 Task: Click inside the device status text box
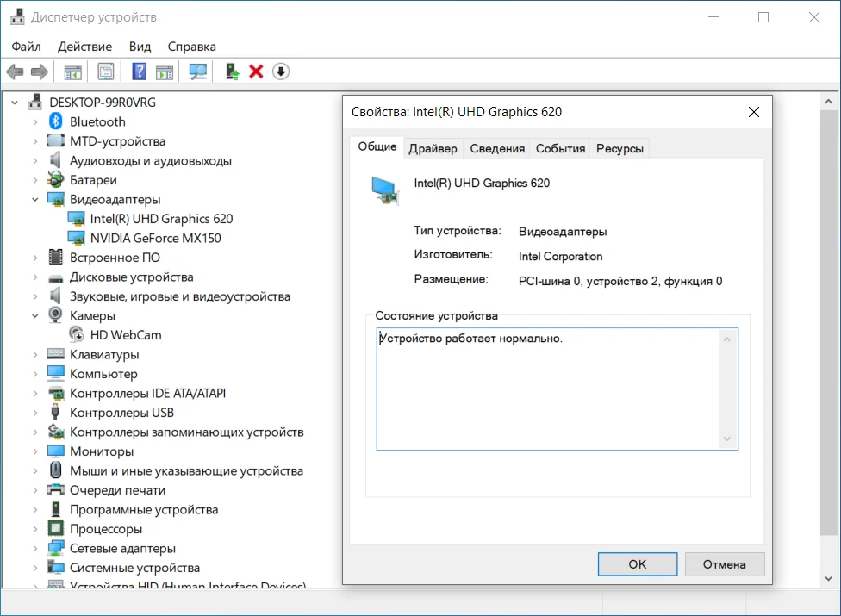click(547, 388)
